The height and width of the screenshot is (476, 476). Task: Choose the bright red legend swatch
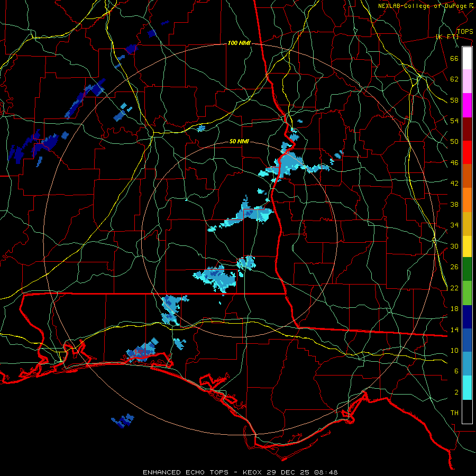pos(467,152)
